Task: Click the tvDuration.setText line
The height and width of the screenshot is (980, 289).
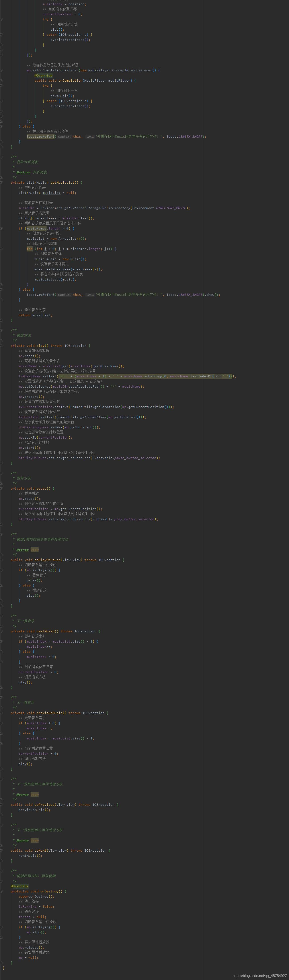Action: [x=82, y=417]
